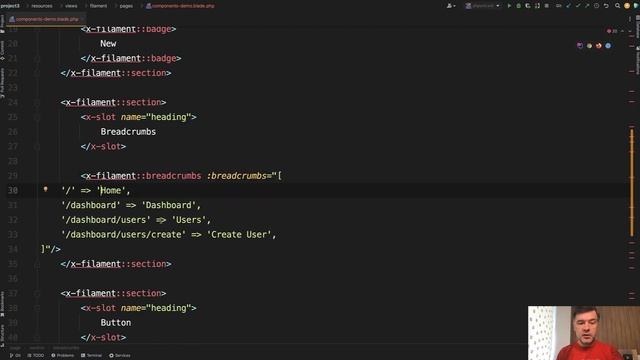Click the resources breadcrumb

pos(42,6)
